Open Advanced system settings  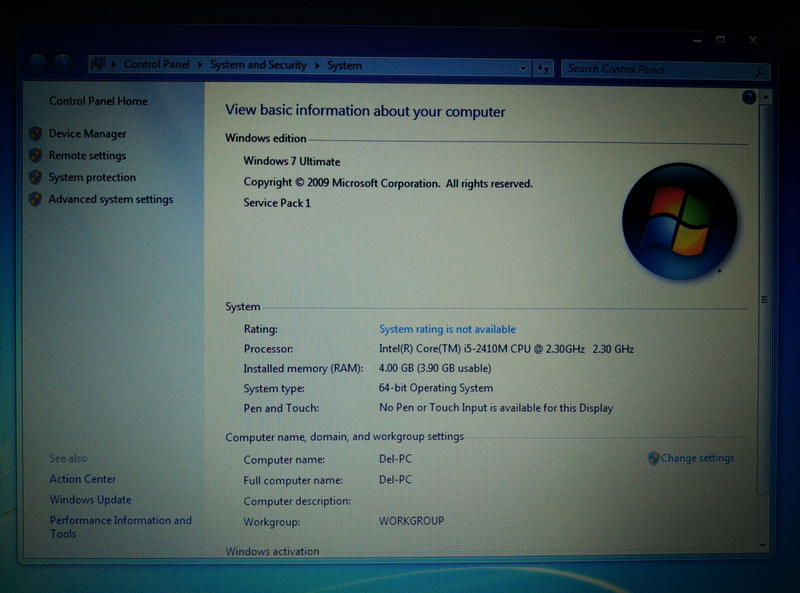pos(111,200)
